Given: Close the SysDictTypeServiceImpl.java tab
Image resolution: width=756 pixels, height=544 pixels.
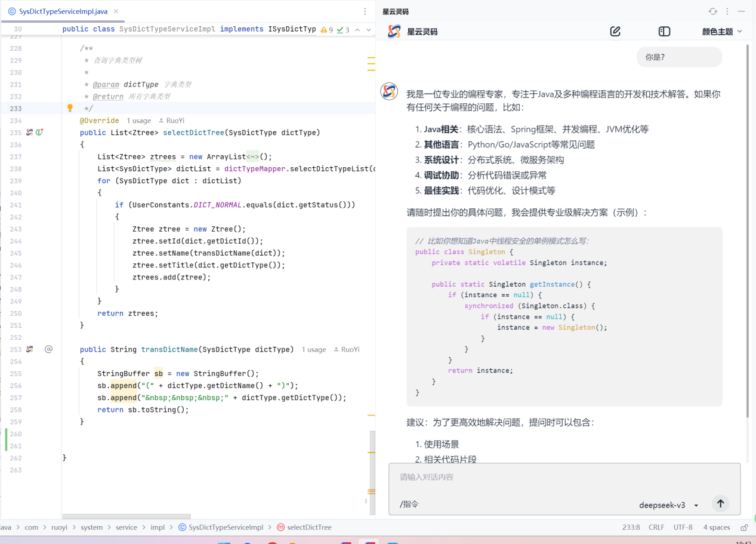Looking at the screenshot, I should pyautogui.click(x=116, y=11).
